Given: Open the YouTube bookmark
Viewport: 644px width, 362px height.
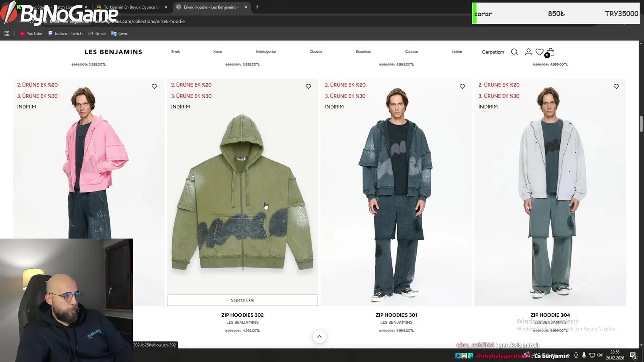Looking at the screenshot, I should 31,34.
